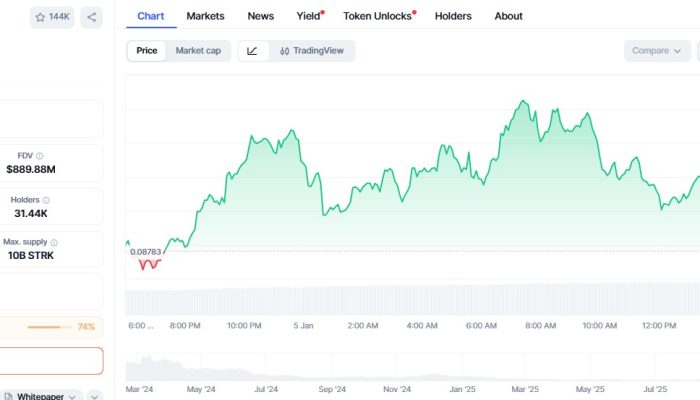This screenshot has width=700, height=400.
Task: Open the Markets tab
Action: point(205,16)
